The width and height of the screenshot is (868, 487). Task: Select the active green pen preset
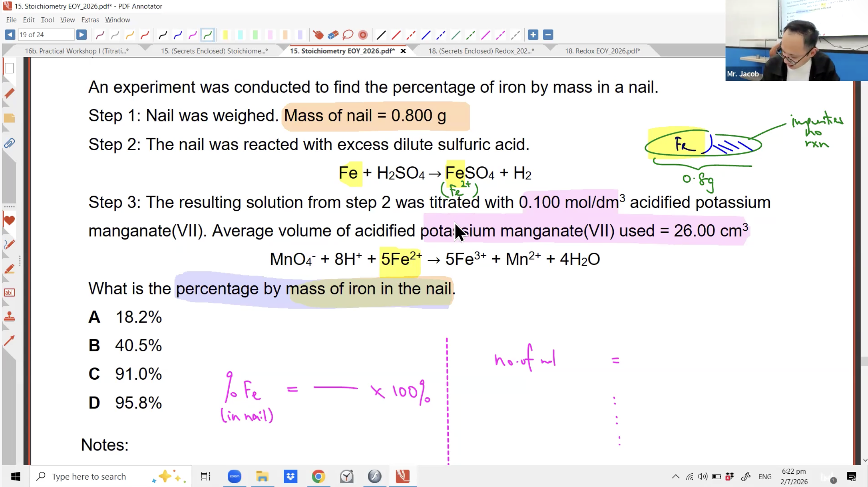pyautogui.click(x=208, y=35)
